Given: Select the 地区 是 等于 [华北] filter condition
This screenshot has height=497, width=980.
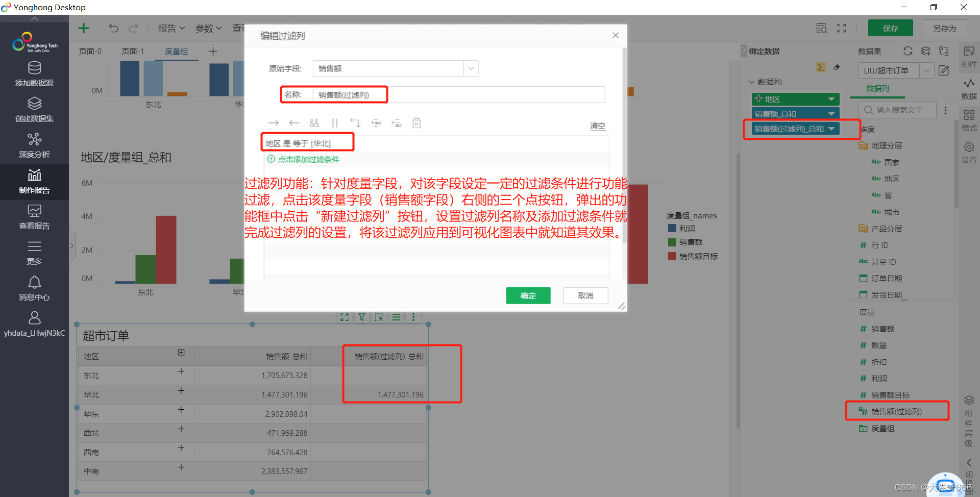Looking at the screenshot, I should tap(298, 143).
